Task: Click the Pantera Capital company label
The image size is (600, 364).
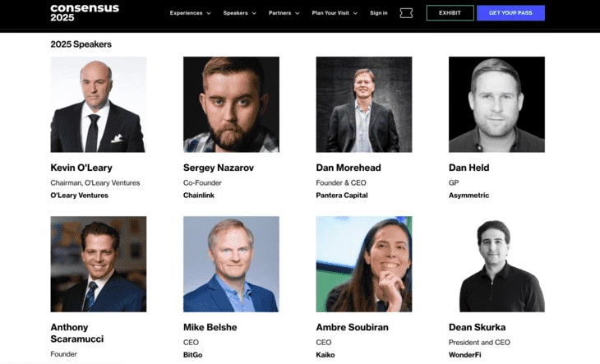Action: (342, 195)
